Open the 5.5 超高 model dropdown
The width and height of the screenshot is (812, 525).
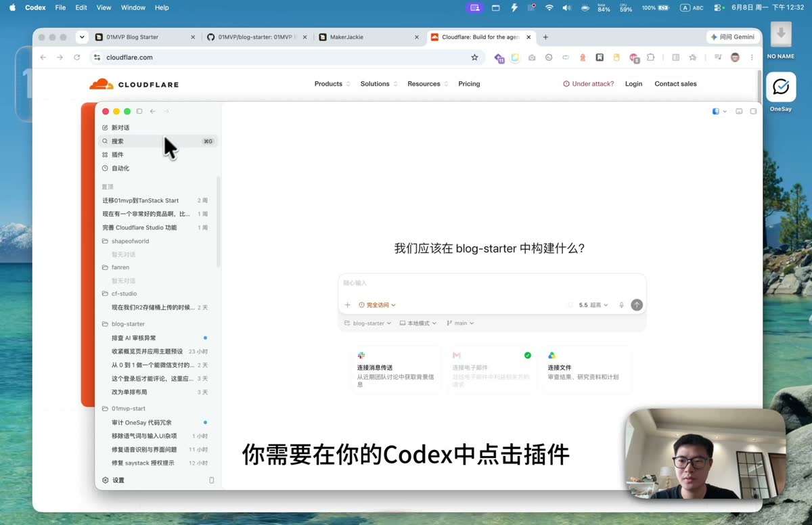(593, 305)
